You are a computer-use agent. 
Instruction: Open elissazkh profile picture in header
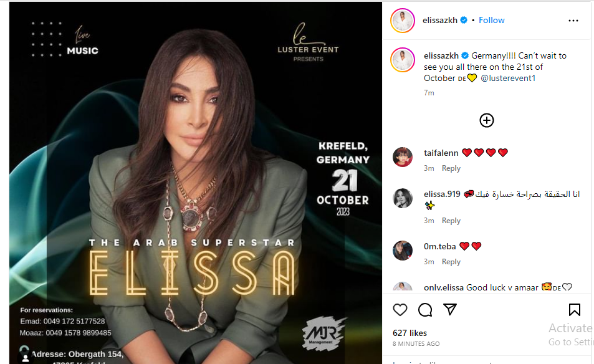pos(402,21)
